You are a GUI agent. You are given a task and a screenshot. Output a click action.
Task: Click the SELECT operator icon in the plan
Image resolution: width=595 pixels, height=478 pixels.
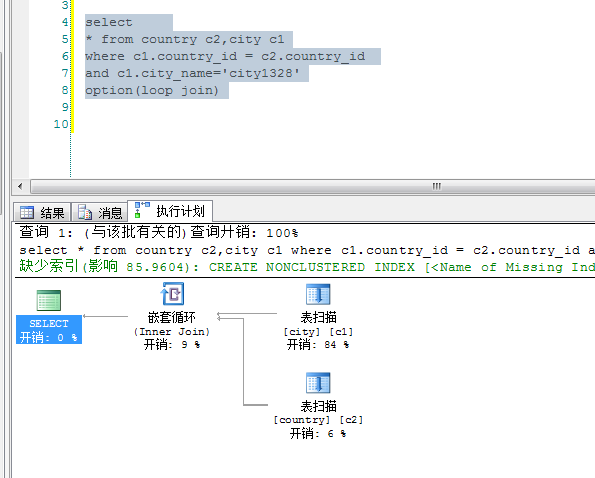point(49,300)
